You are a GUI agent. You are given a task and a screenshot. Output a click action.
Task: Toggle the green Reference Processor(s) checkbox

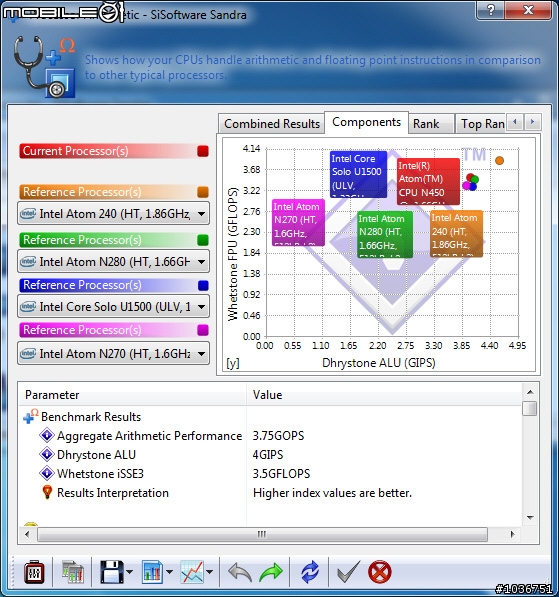pyautogui.click(x=203, y=240)
